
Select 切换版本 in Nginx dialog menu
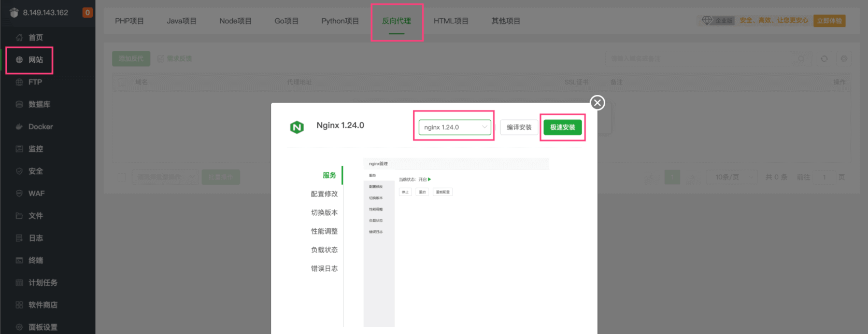pyautogui.click(x=324, y=213)
